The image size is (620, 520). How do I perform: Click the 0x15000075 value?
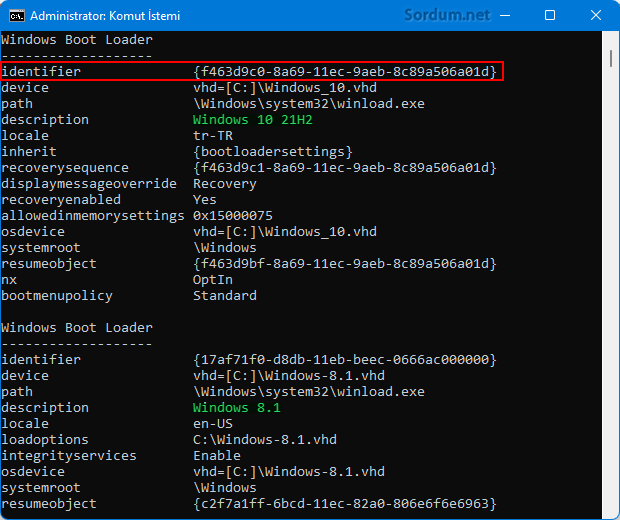(232, 216)
